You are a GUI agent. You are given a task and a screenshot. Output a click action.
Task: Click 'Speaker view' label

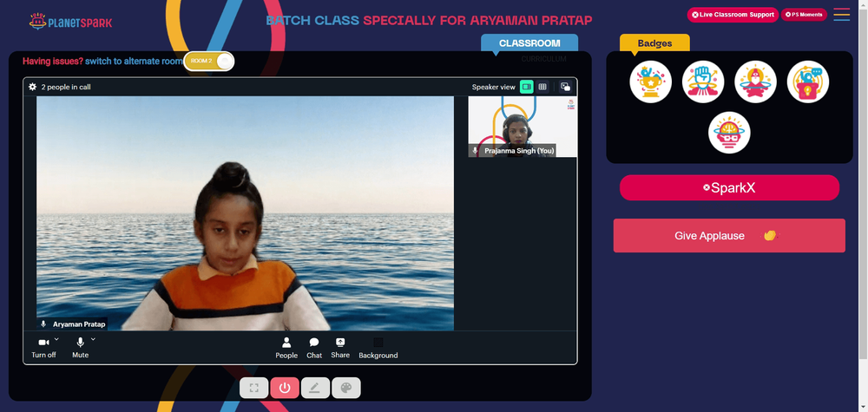(x=493, y=87)
